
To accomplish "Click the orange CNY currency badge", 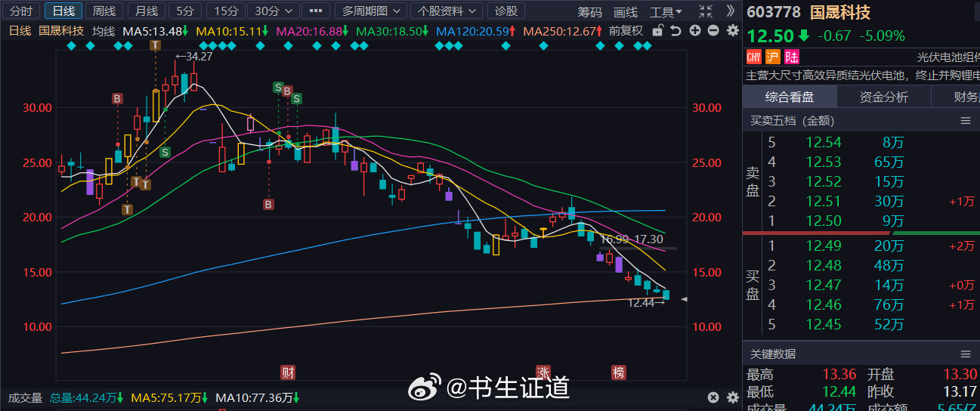I will (x=753, y=57).
